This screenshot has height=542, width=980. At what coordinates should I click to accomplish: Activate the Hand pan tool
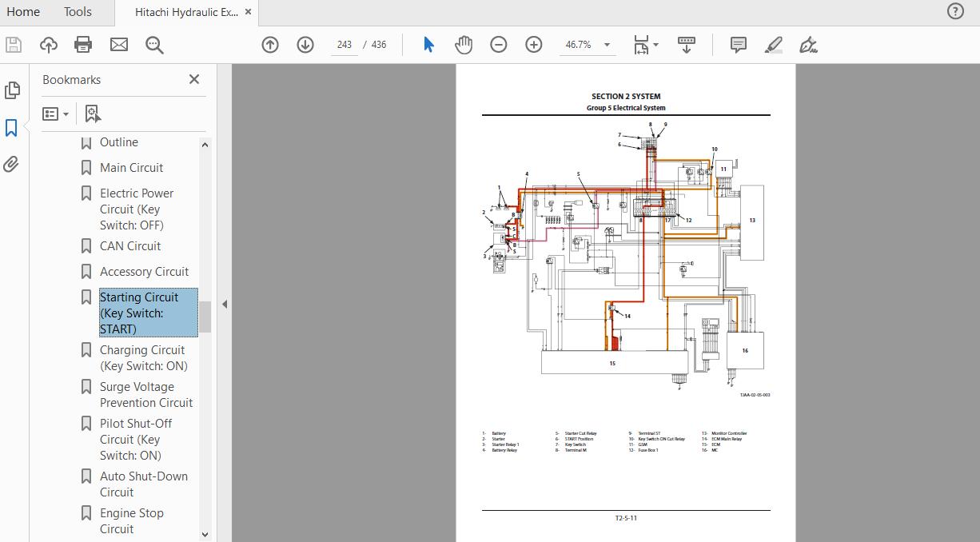[464, 45]
